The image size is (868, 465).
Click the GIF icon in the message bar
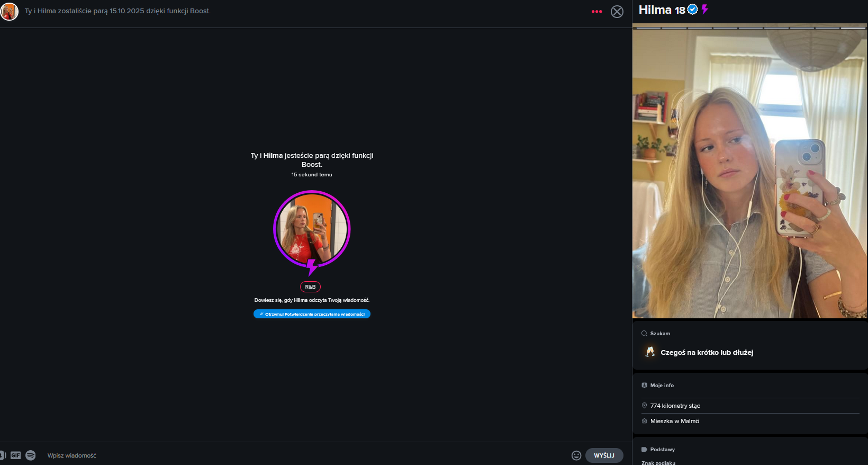(x=16, y=455)
